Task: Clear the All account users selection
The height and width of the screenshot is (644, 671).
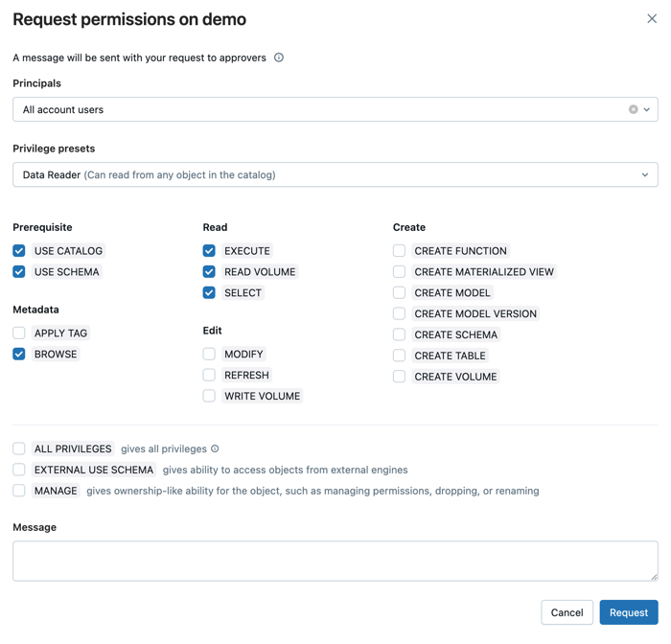Action: pos(633,109)
